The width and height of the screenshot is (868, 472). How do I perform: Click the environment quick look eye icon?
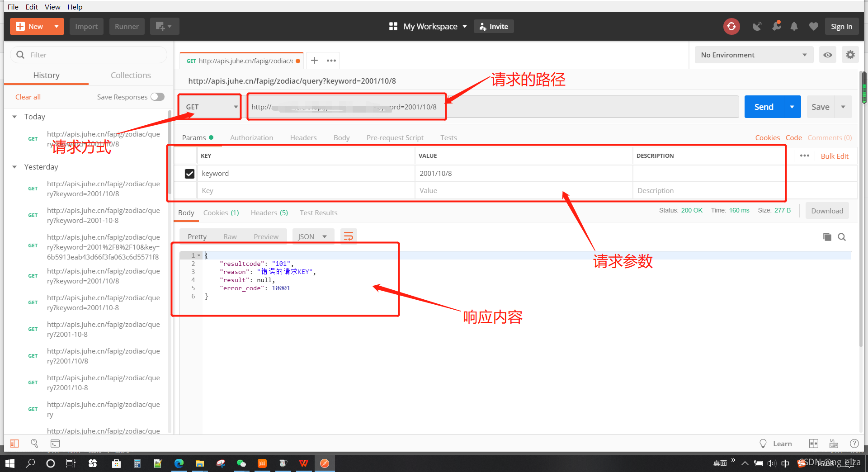827,55
